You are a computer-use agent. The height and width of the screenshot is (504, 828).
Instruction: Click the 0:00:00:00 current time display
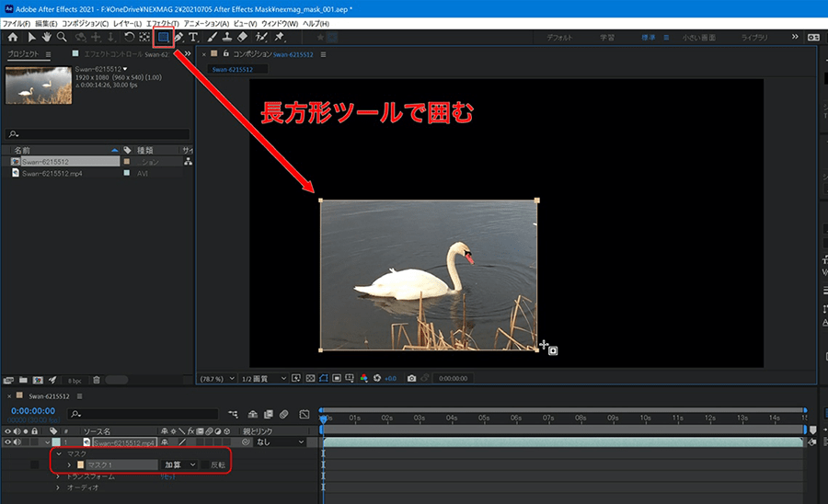coord(32,411)
